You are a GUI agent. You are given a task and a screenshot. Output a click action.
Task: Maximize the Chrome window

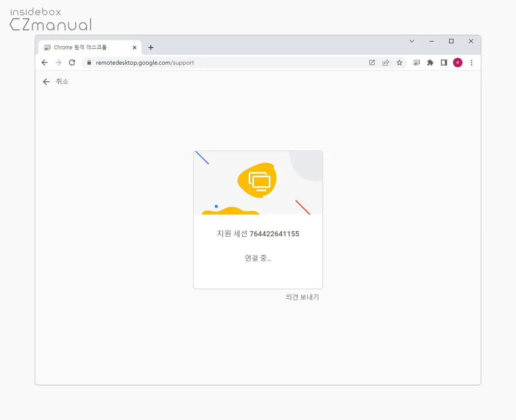coord(451,41)
